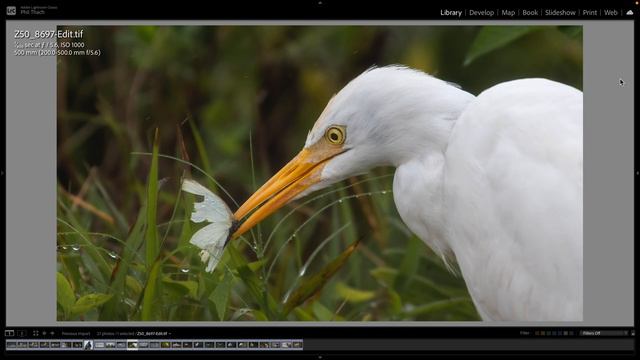This screenshot has height=360, width=640.
Task: Switch to grid view via filmstrip icon
Action: tap(36, 333)
